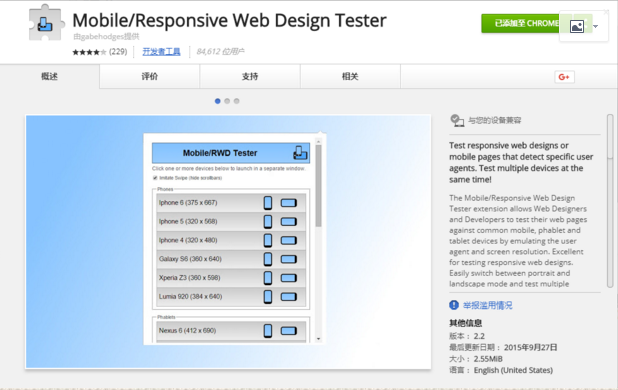Launch iPhone 5 in landscape mode
The height and width of the screenshot is (390, 618).
pyautogui.click(x=289, y=222)
